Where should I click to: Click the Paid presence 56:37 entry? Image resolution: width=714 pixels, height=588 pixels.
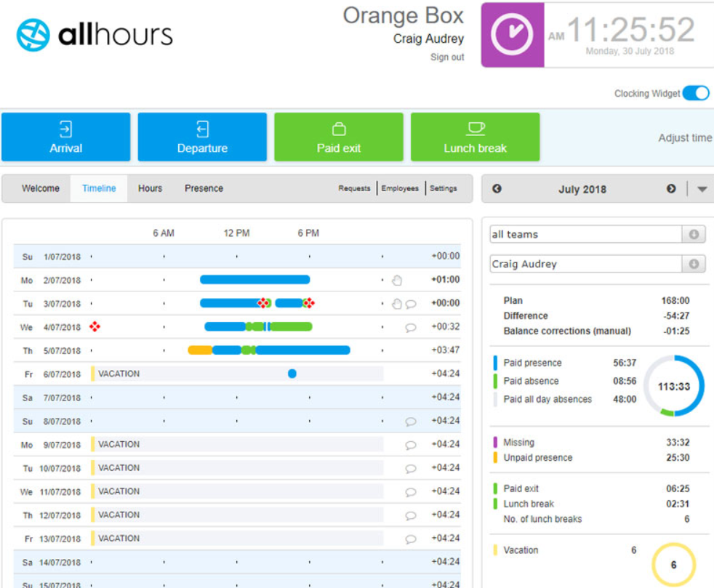(565, 363)
